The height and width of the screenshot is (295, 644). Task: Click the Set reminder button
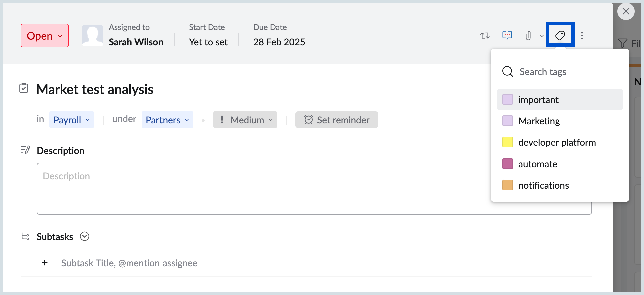click(x=337, y=120)
